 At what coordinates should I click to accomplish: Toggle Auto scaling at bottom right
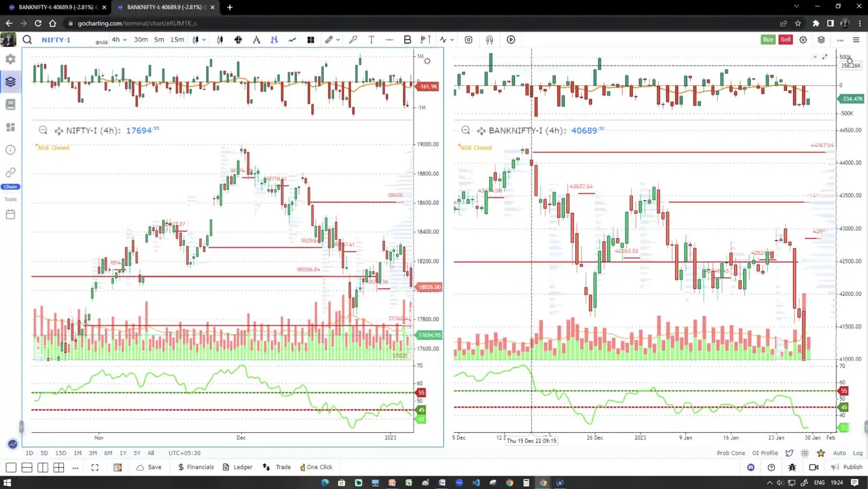coord(840,453)
